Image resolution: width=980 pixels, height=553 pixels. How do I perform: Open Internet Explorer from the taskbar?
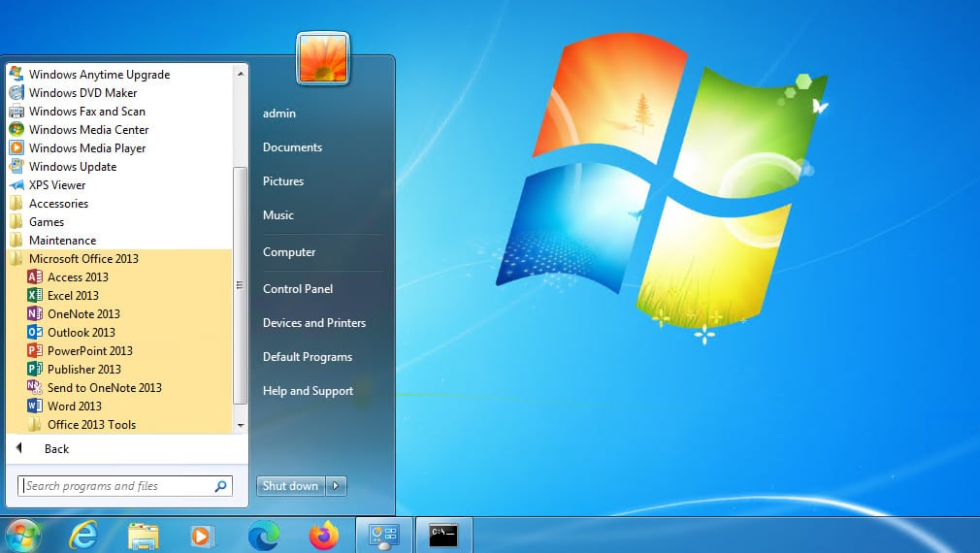(x=83, y=536)
